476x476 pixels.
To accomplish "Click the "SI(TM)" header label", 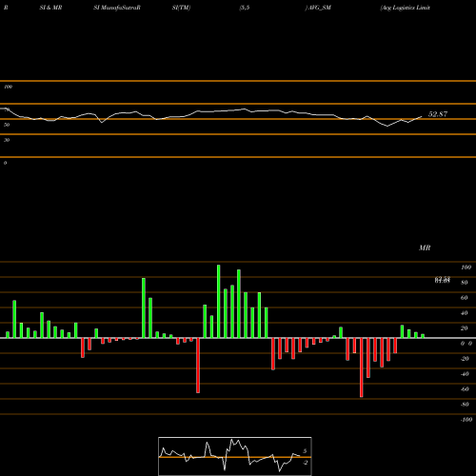I will pyautogui.click(x=181, y=8).
